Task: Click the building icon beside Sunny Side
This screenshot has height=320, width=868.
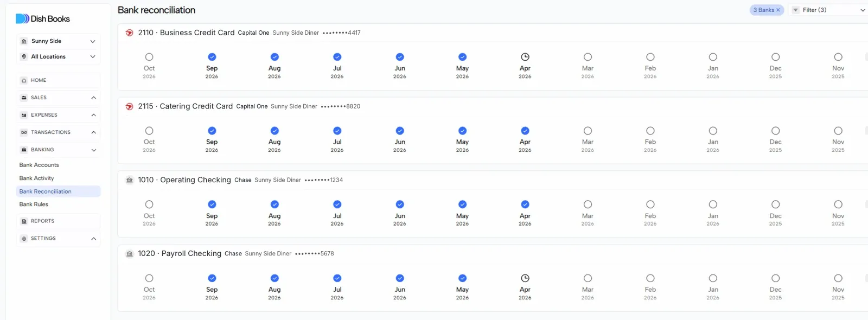Action: pyautogui.click(x=24, y=41)
